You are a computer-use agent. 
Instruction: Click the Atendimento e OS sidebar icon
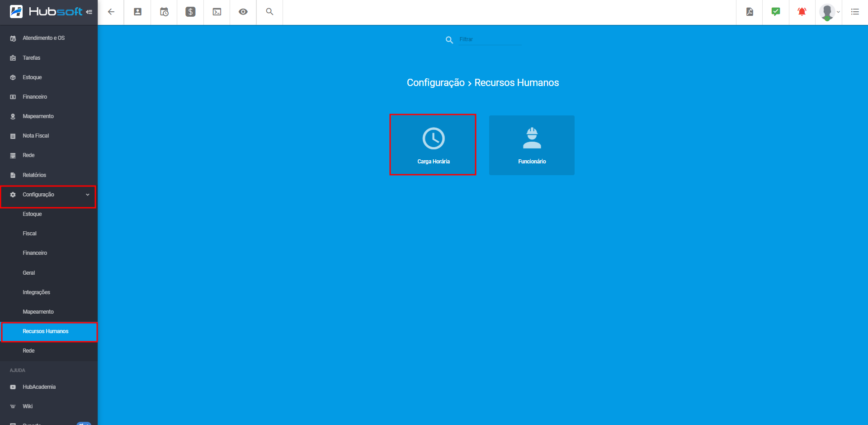(x=13, y=38)
